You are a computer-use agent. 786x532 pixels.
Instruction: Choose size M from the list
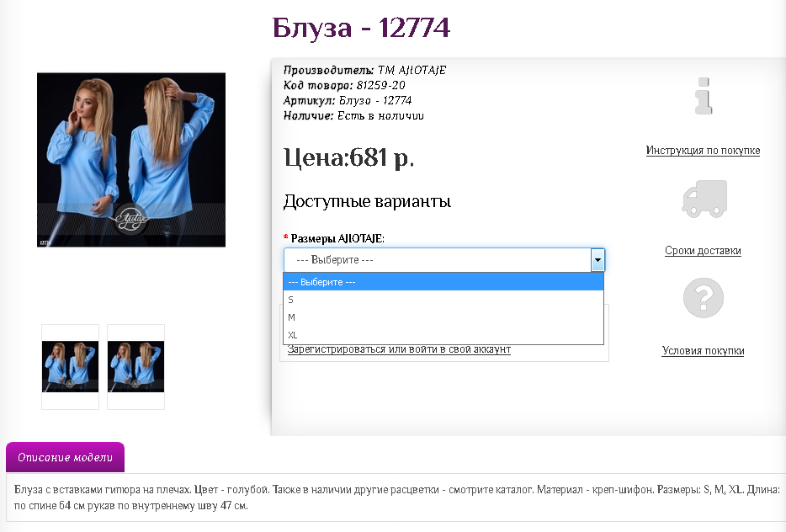coord(443,317)
